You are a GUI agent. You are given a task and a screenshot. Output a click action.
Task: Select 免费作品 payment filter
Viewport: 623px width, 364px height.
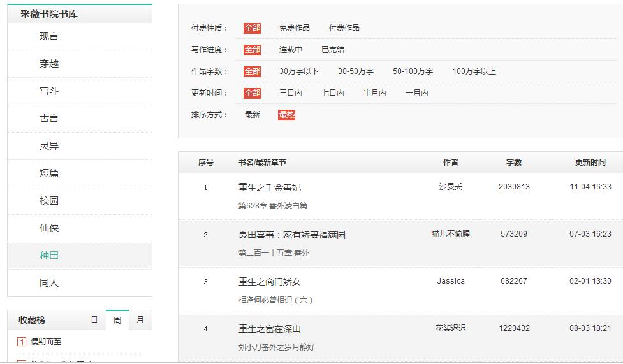click(x=294, y=28)
